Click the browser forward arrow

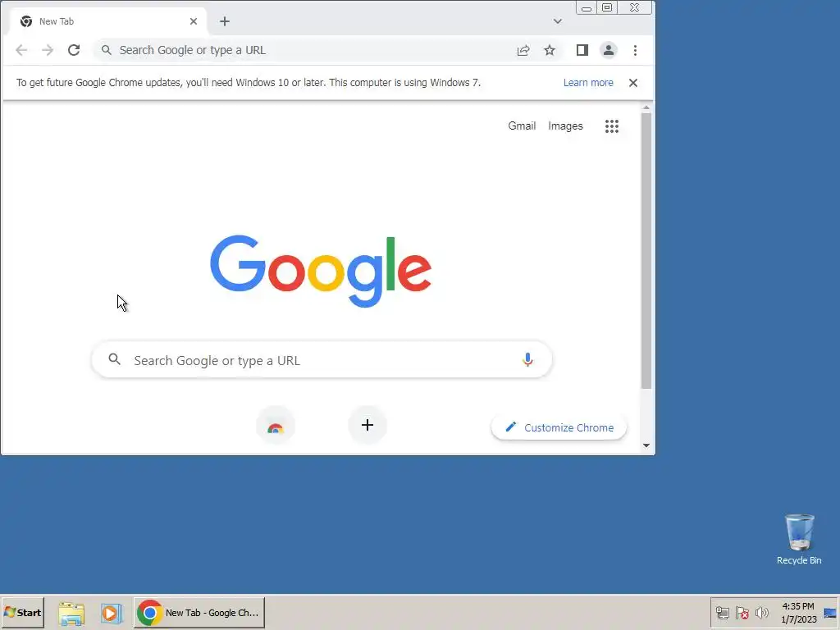click(48, 50)
